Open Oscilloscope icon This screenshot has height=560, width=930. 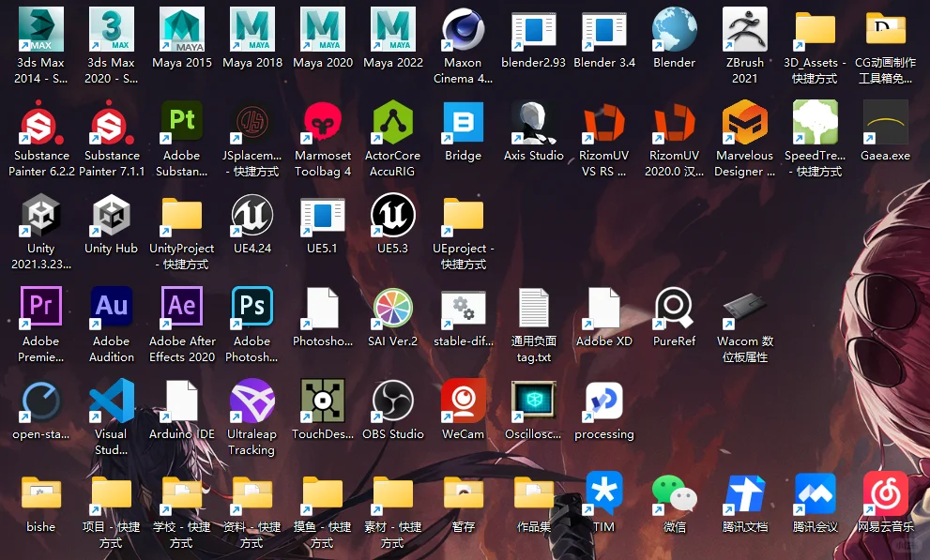(534, 401)
